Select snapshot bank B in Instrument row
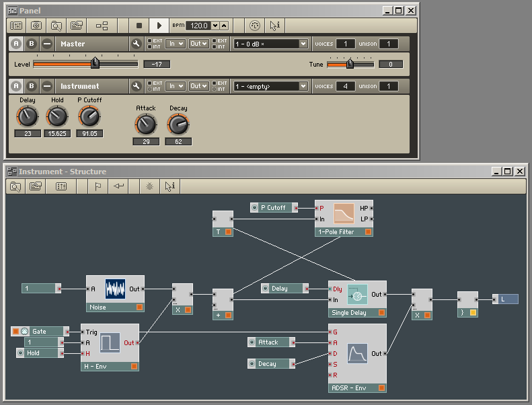The height and width of the screenshot is (405, 532). [32, 86]
